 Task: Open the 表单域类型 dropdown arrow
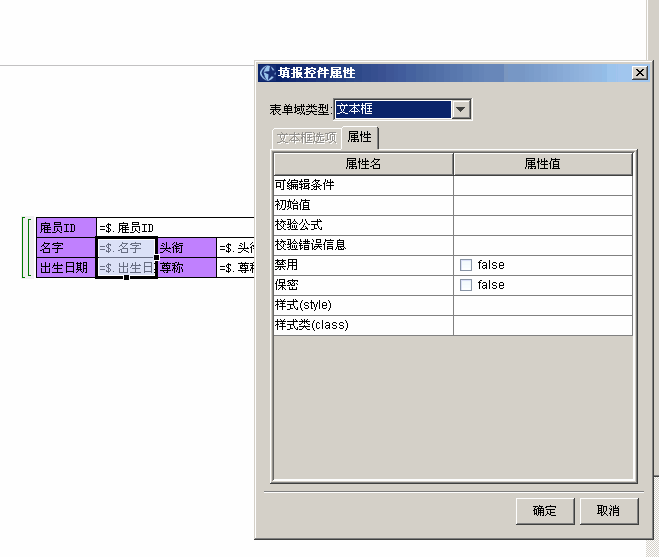[461, 109]
